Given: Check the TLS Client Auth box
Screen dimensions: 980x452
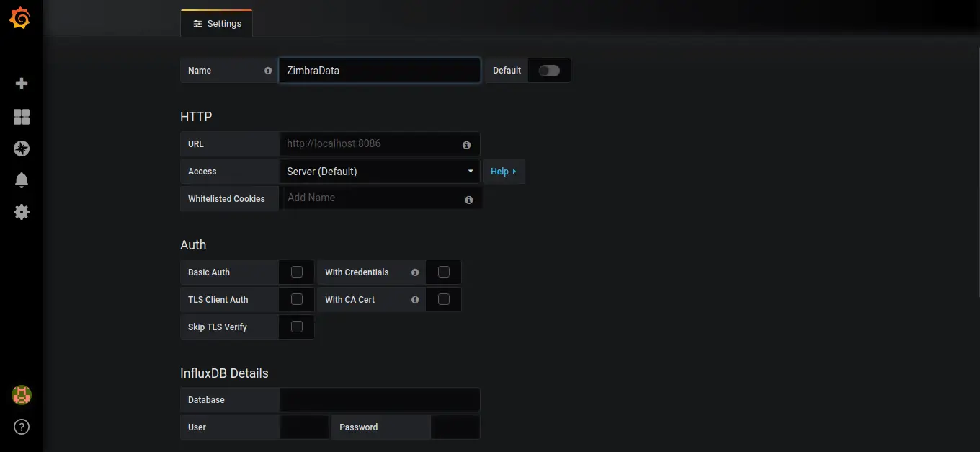Looking at the screenshot, I should [296, 299].
